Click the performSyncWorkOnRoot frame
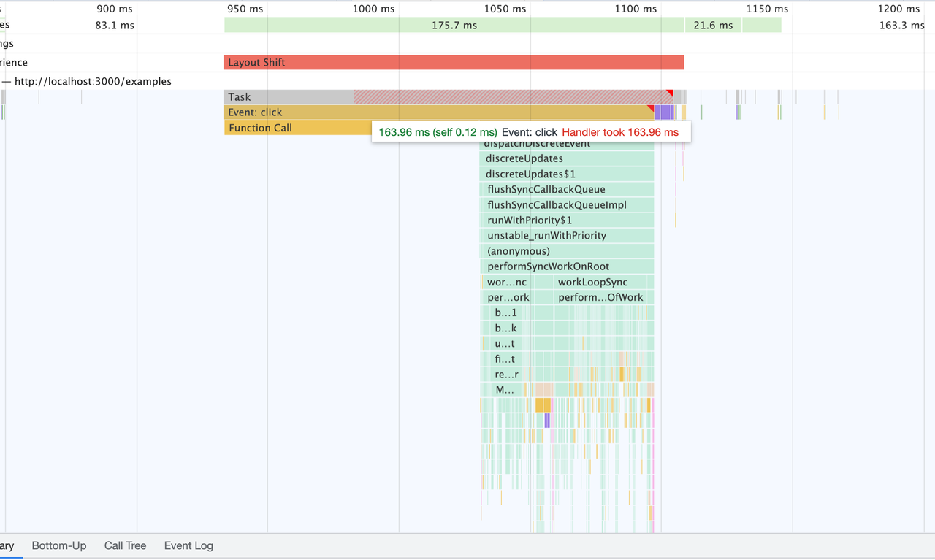Image resolution: width=935 pixels, height=560 pixels. pyautogui.click(x=566, y=266)
